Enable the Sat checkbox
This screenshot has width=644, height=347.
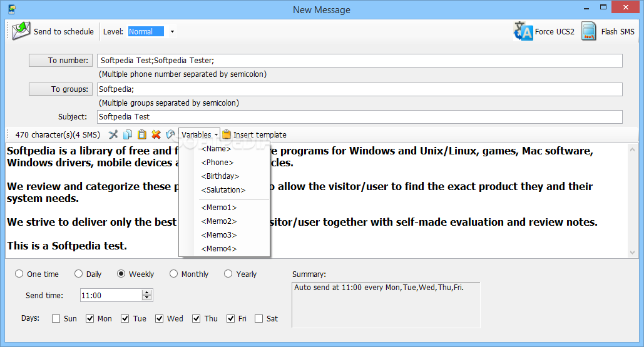258,319
